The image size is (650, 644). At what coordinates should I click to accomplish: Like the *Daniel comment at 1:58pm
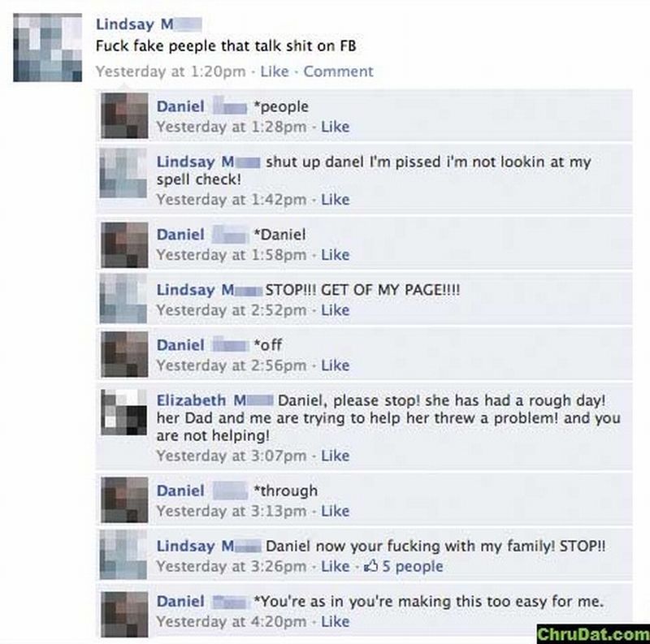click(x=336, y=254)
